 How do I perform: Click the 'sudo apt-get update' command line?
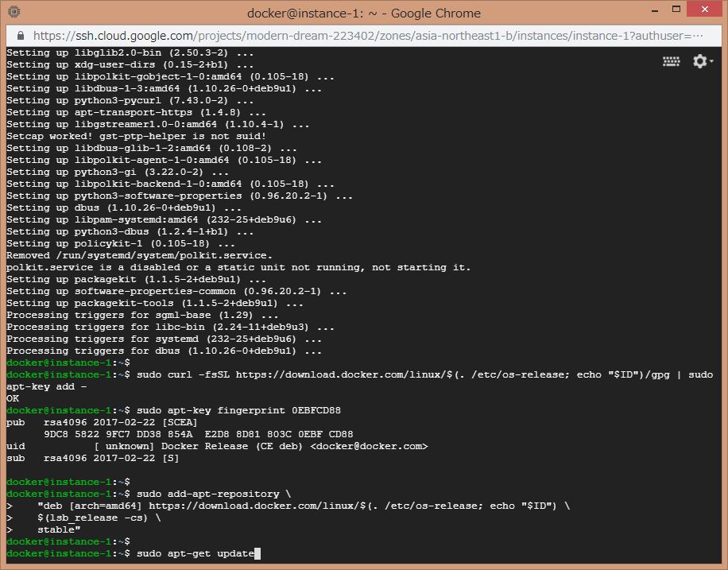pos(196,553)
